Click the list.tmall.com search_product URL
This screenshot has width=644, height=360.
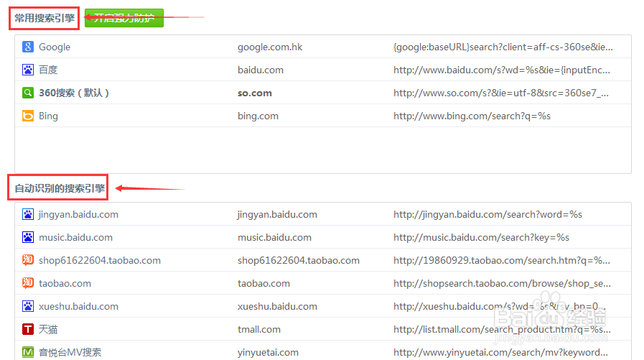pos(502,330)
